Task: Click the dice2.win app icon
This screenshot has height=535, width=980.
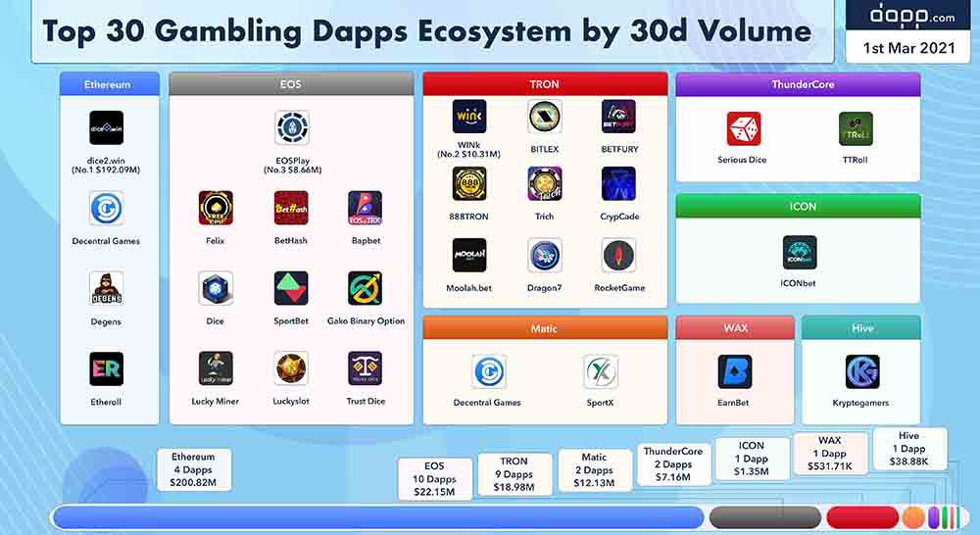Action: coord(106,127)
